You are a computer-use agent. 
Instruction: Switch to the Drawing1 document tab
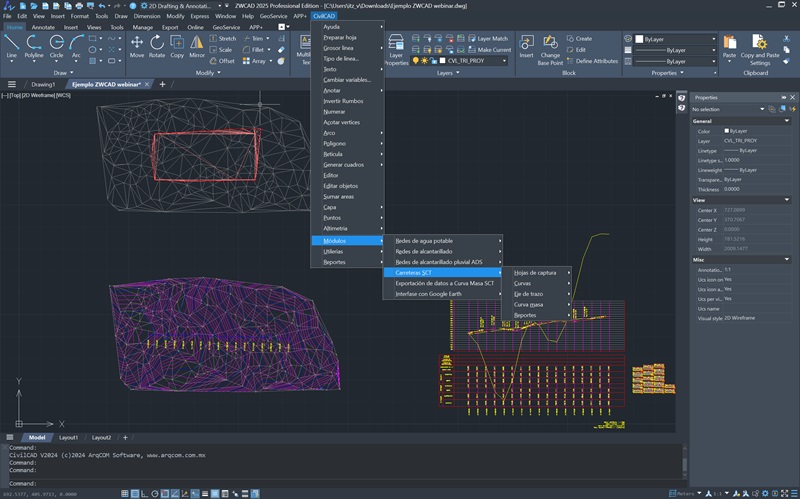pos(43,84)
